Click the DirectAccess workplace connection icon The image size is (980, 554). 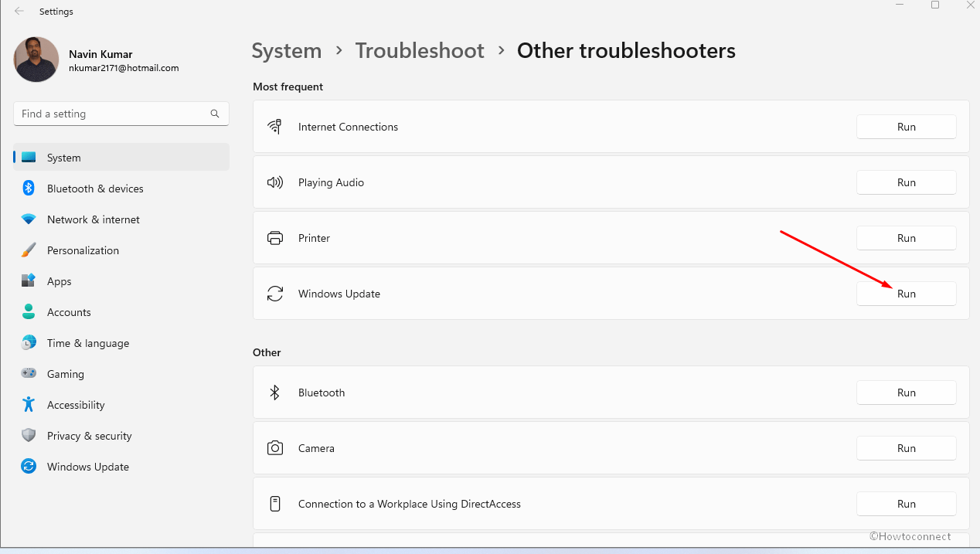[274, 504]
